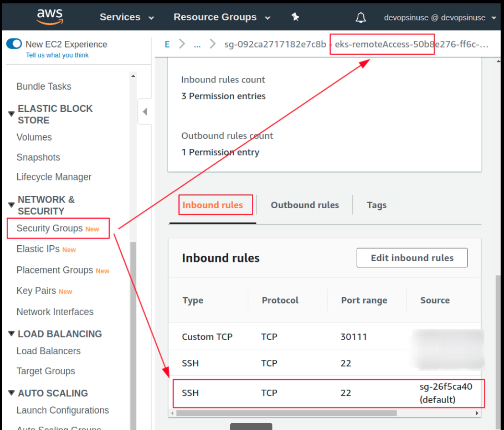Open Bundle Tasks in sidebar

44,86
